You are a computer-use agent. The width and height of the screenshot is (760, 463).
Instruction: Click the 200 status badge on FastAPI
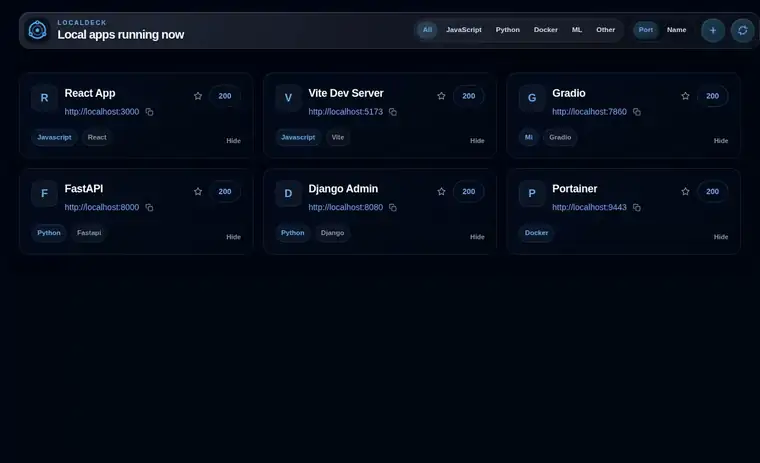224,192
